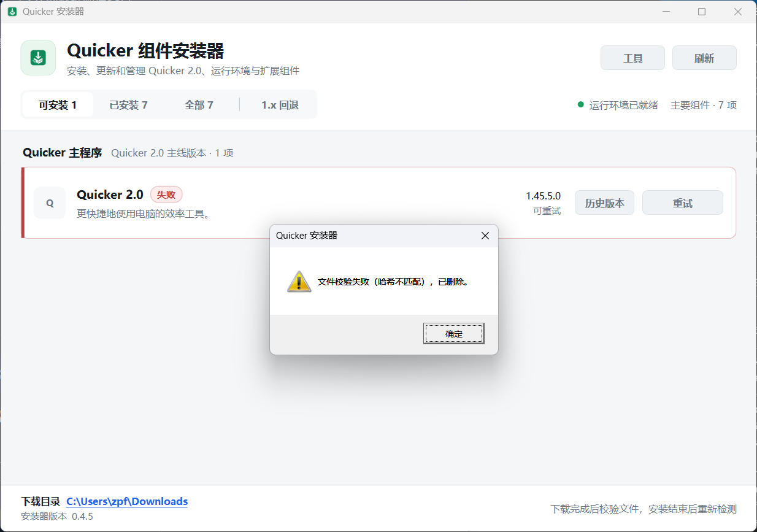The width and height of the screenshot is (757, 532).
Task: Click the Quicker 组件安装器 heading
Action: point(145,50)
